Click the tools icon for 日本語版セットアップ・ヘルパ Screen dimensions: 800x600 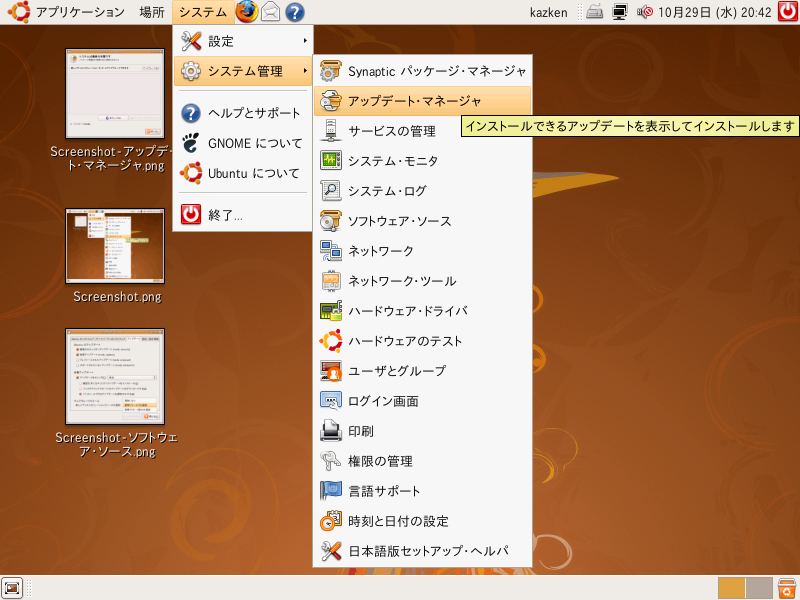click(331, 551)
